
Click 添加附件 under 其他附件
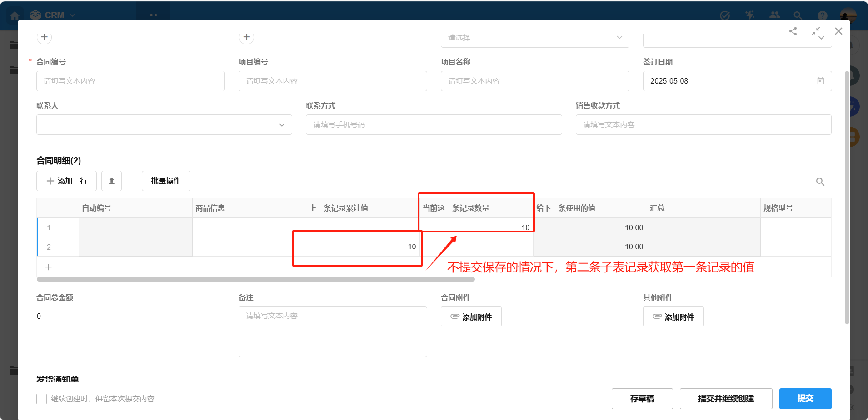pyautogui.click(x=673, y=316)
